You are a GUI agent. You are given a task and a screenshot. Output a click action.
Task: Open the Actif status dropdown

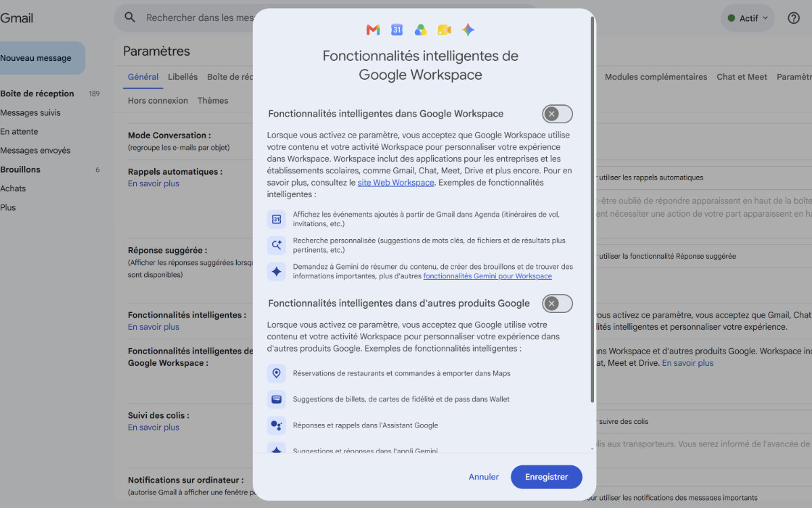pyautogui.click(x=748, y=18)
